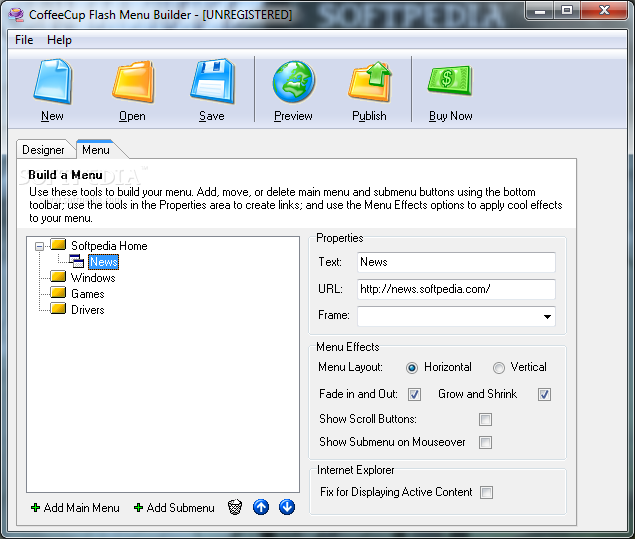
Task: Open the Frame dropdown list
Action: click(x=547, y=317)
